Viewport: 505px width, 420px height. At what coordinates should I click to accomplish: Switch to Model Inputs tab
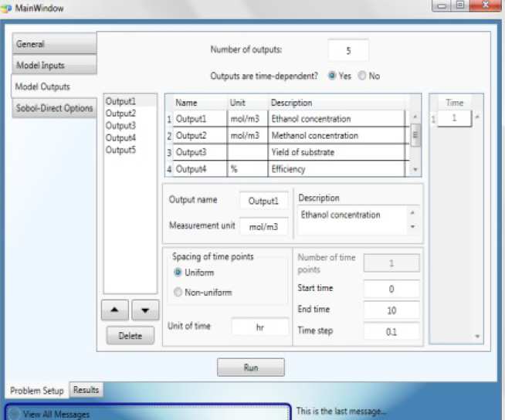tap(54, 65)
